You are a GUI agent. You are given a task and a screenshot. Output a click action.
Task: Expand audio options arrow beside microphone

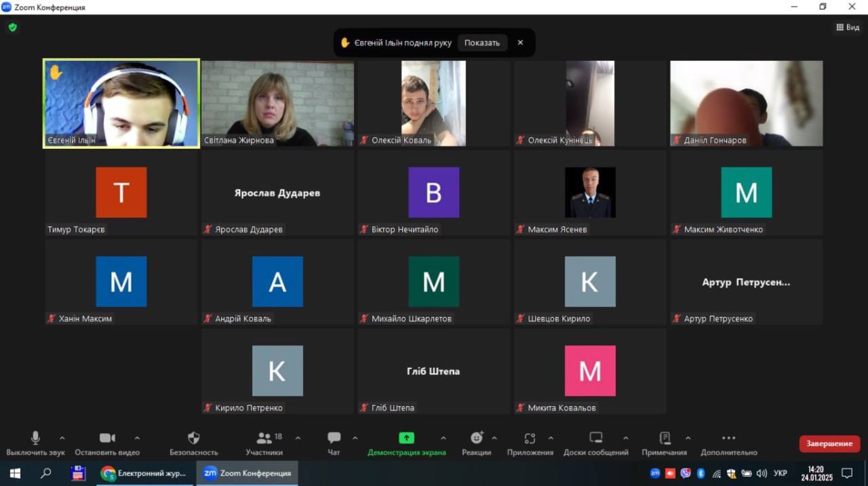tap(62, 438)
